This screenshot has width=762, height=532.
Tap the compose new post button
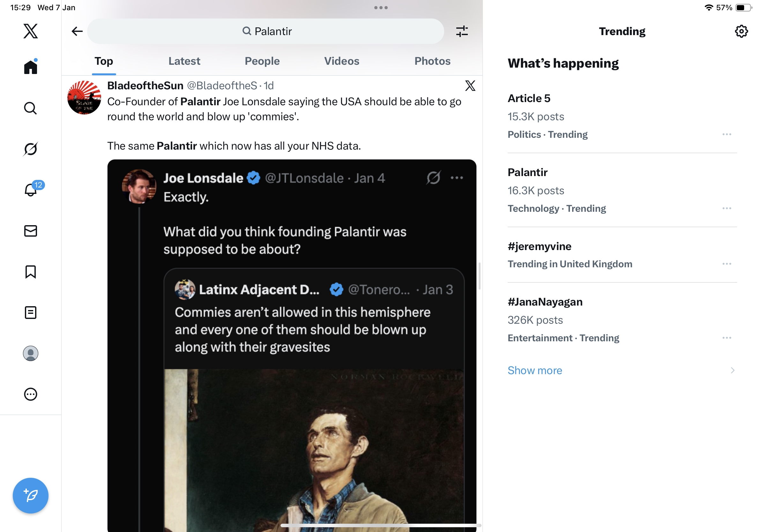[x=31, y=496]
